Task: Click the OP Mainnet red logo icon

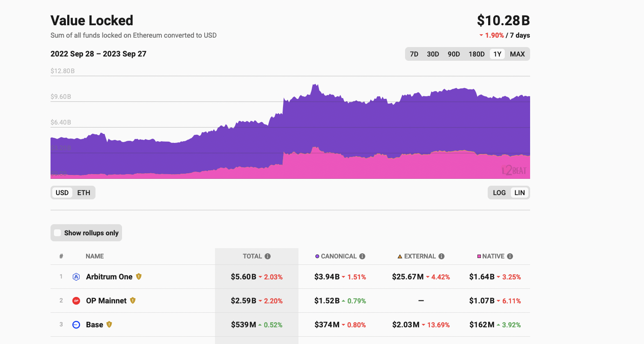Action: click(76, 301)
